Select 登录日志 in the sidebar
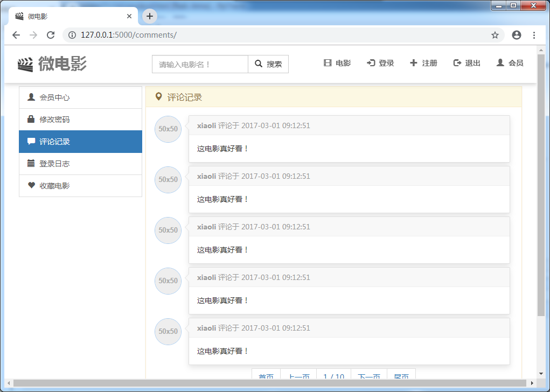 81,164
